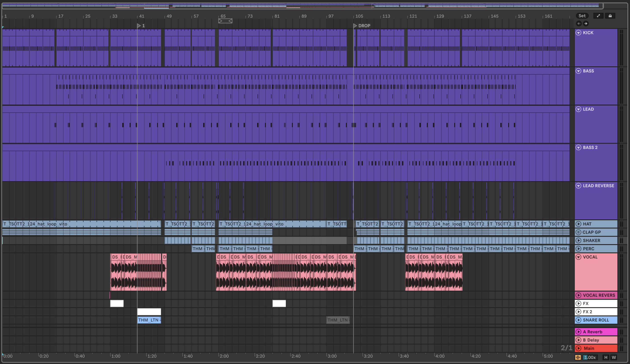Expand the SNARE ROLL track arrow

click(x=579, y=320)
